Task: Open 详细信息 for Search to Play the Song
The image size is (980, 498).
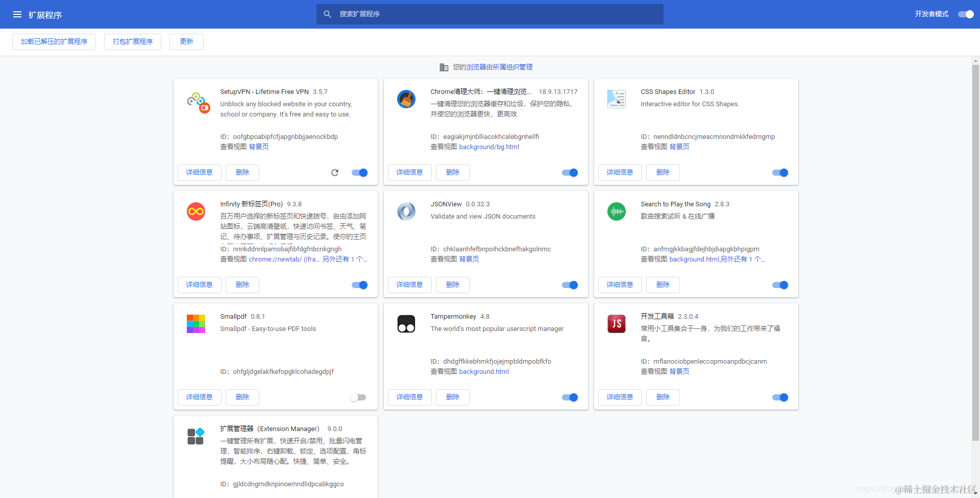Action: tap(620, 285)
